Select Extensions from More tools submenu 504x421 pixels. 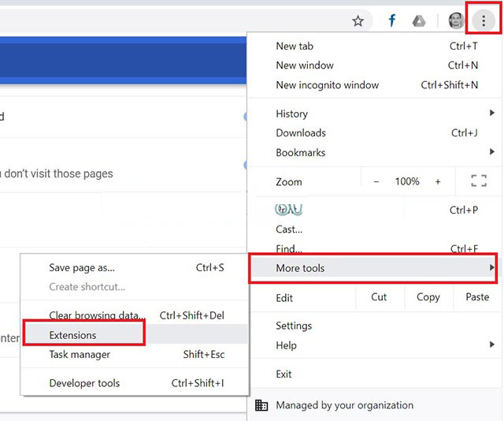73,335
